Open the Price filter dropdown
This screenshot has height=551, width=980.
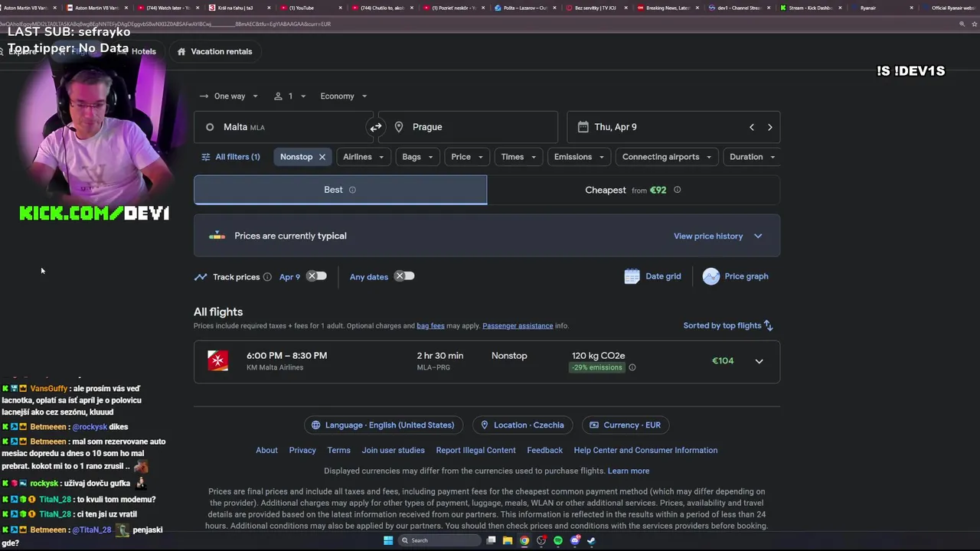pos(467,157)
